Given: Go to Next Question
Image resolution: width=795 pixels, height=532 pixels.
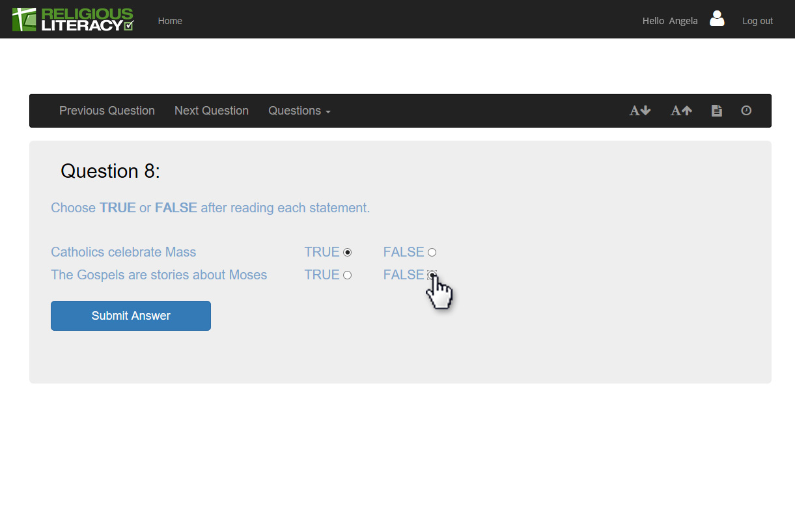Looking at the screenshot, I should pos(212,111).
